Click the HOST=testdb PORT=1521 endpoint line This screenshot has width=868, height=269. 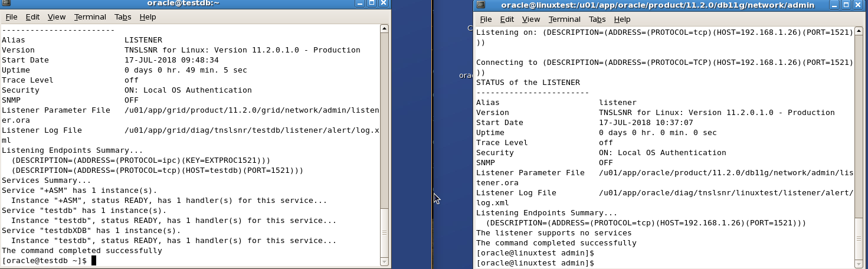click(x=157, y=170)
